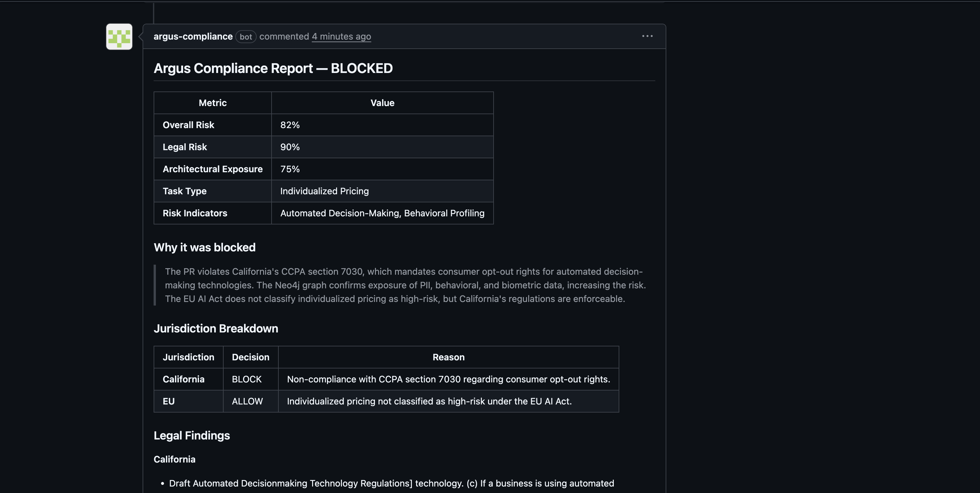Open the comment options ellipsis menu
This screenshot has height=493, width=980.
[x=647, y=36]
